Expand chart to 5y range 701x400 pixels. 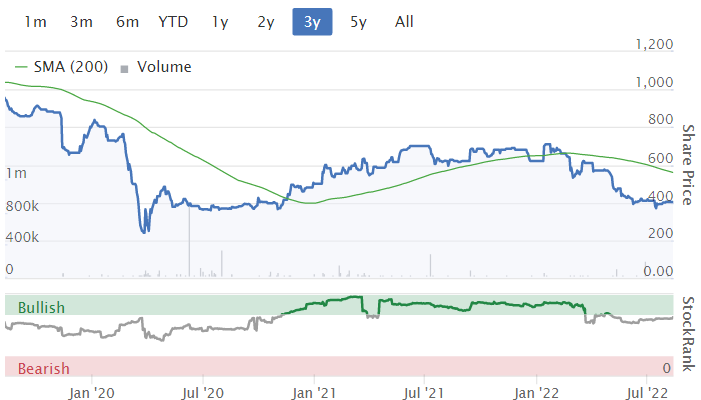(358, 21)
